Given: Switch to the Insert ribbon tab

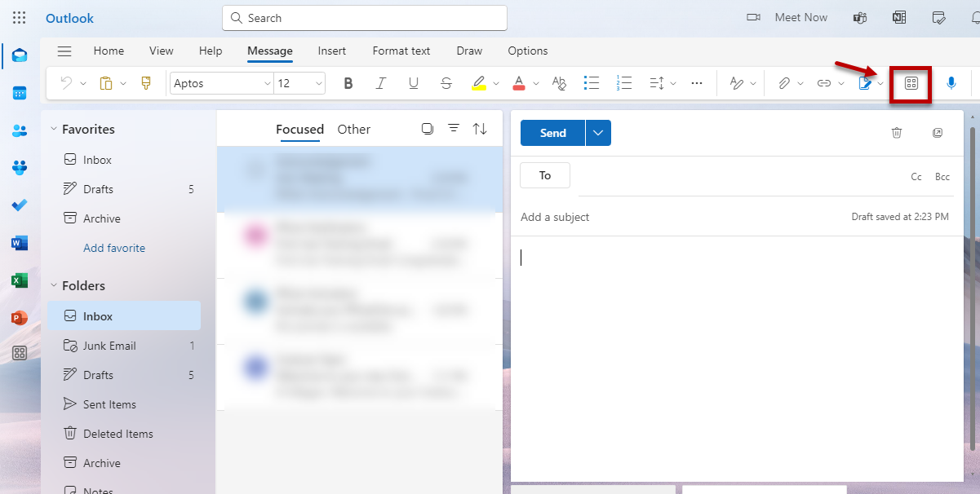Looking at the screenshot, I should [x=331, y=51].
